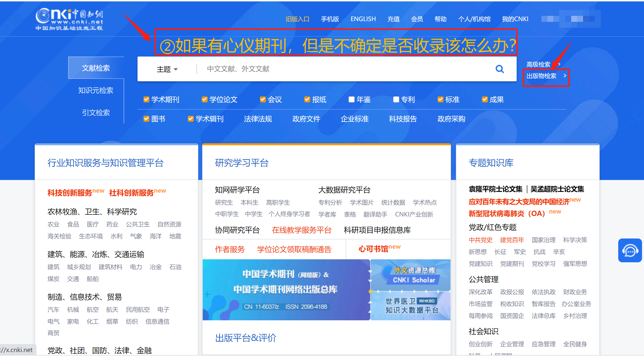Open the 心可书馆 link

[373, 249]
